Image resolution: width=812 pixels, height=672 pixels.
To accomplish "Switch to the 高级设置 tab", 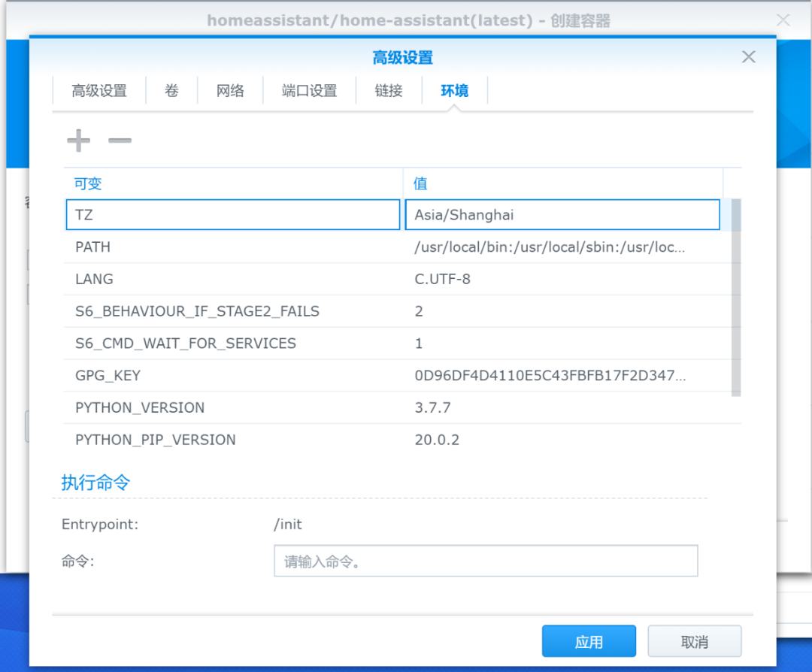I will (99, 91).
